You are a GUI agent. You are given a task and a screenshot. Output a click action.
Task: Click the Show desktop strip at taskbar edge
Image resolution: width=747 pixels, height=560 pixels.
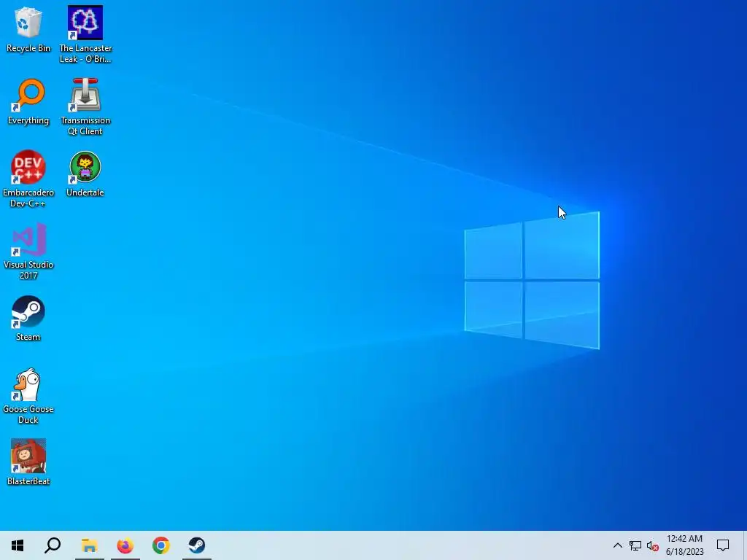tap(745, 545)
